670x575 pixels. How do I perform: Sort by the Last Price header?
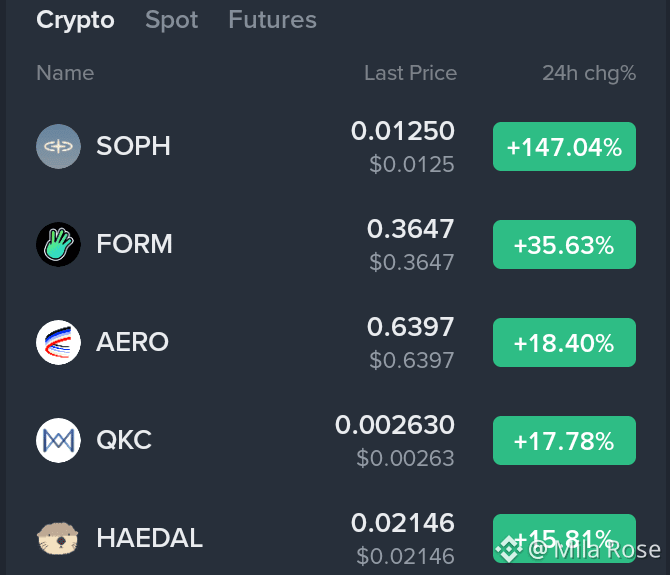click(x=410, y=73)
